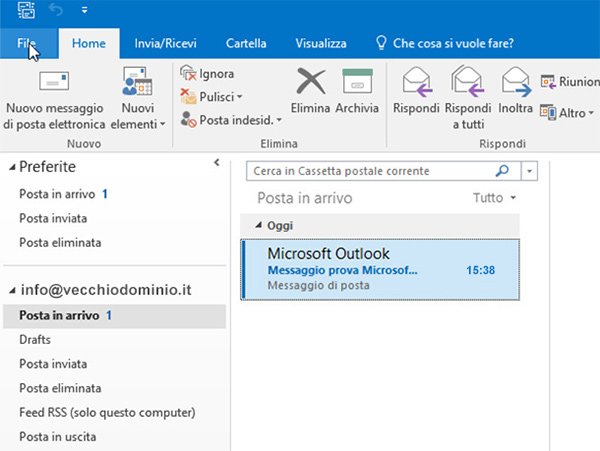
Task: Click the Riunione reply icon
Action: tap(569, 81)
